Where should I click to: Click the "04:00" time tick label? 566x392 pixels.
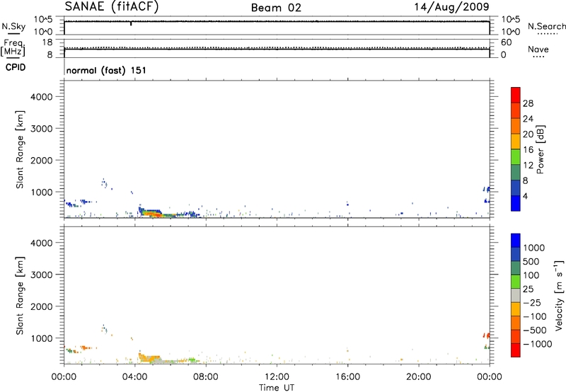click(x=134, y=377)
